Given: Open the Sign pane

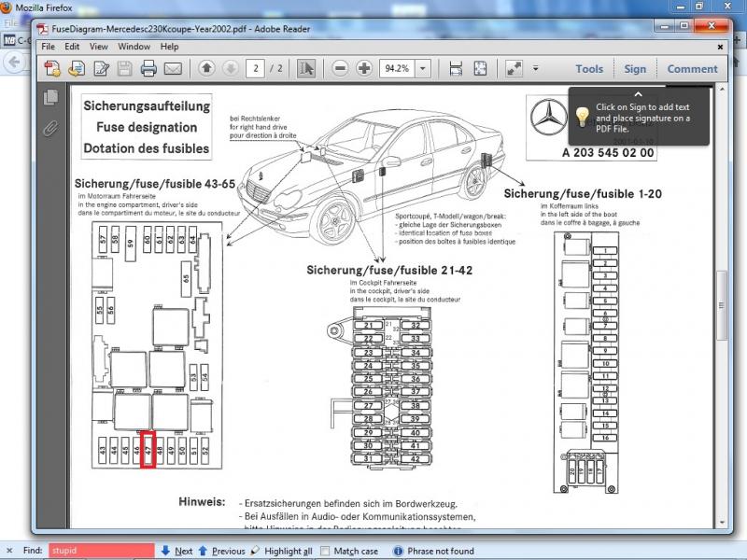Looking at the screenshot, I should (x=635, y=69).
